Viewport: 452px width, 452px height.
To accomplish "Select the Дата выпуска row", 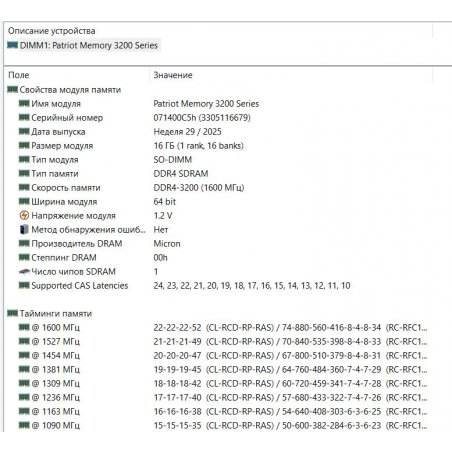I will pyautogui.click(x=223, y=132).
